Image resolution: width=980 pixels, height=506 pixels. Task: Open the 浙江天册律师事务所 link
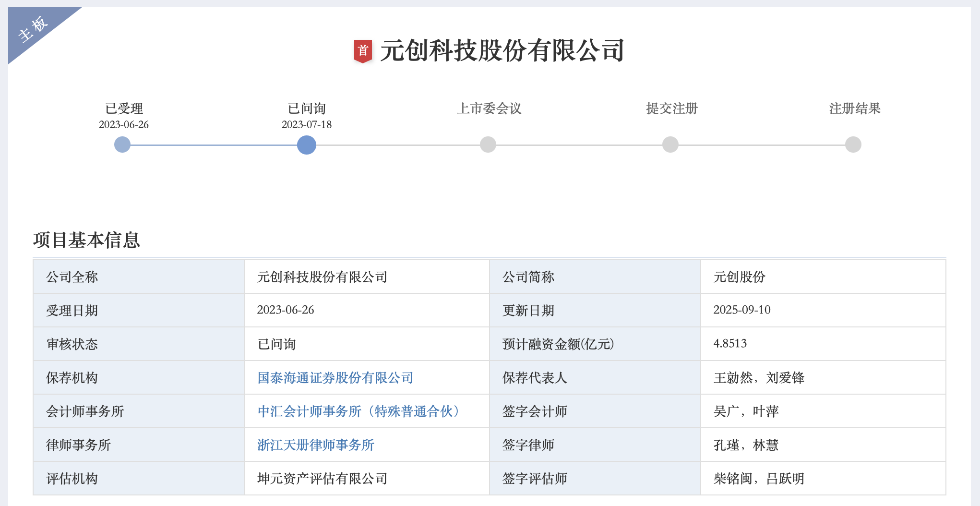click(316, 445)
